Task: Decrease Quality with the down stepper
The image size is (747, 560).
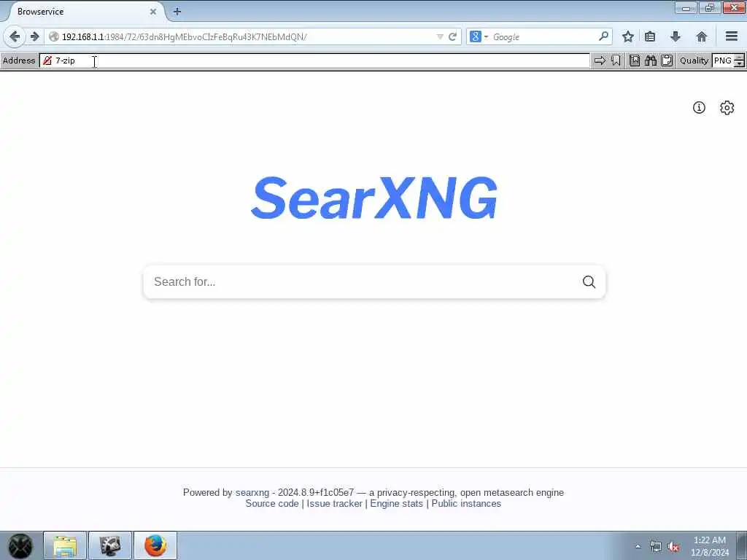Action: (740, 64)
